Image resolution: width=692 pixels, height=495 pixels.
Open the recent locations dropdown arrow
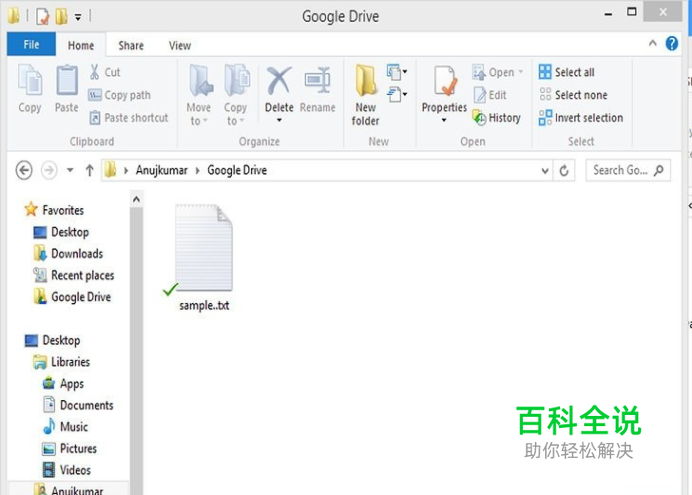click(x=70, y=170)
